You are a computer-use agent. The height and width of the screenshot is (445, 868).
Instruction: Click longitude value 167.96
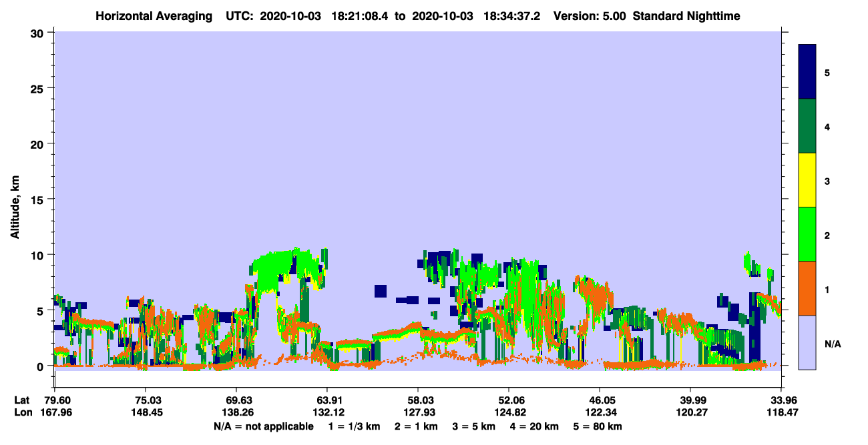tap(55, 413)
